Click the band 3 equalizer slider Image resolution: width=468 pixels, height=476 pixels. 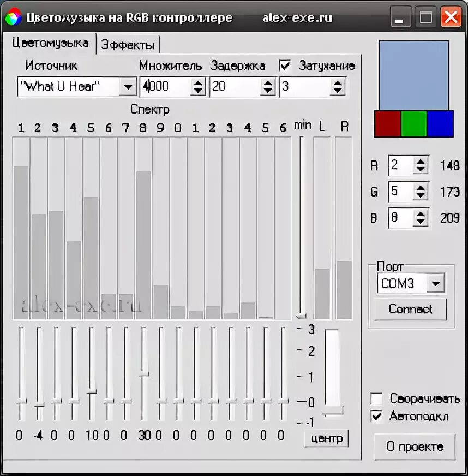tap(56, 402)
